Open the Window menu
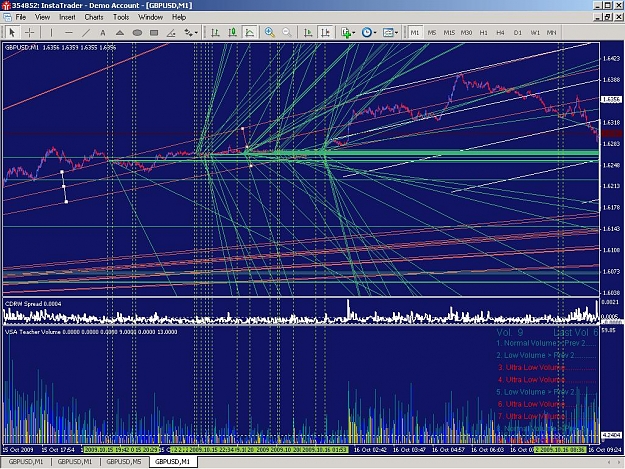This screenshot has width=625, height=469. (150, 17)
